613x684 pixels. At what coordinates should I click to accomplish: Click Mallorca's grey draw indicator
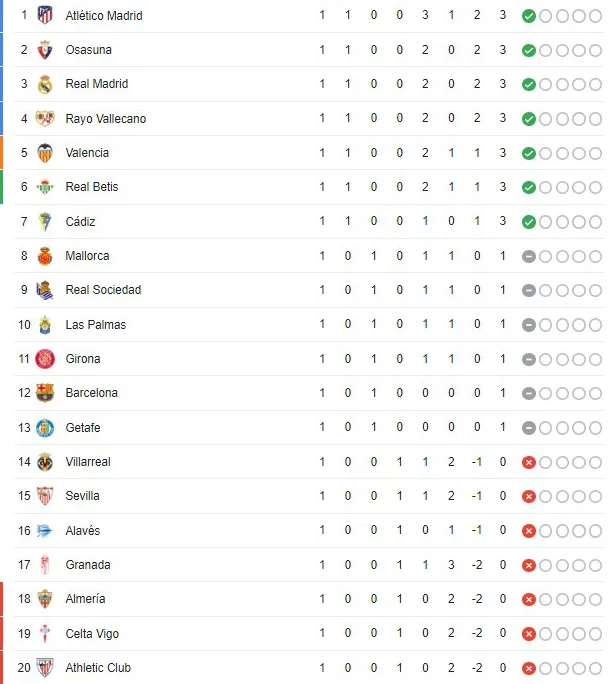tap(529, 256)
